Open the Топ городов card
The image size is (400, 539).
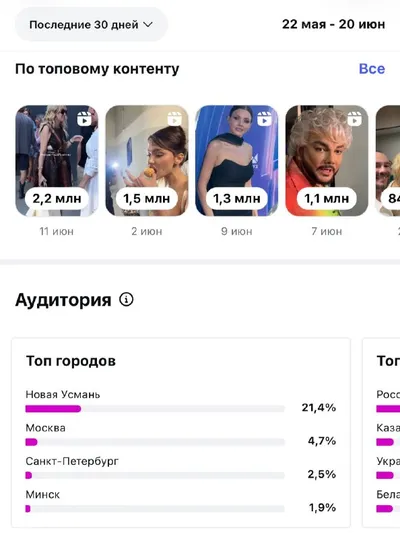point(181,432)
